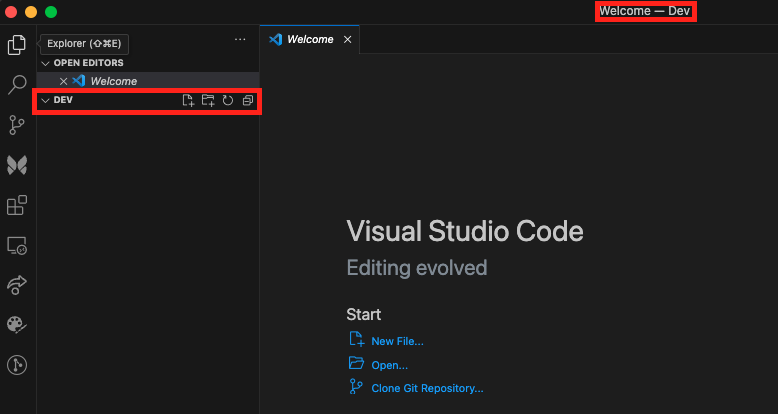Refresh the DEV explorer
Viewport: 778px width, 414px height.
(x=228, y=100)
